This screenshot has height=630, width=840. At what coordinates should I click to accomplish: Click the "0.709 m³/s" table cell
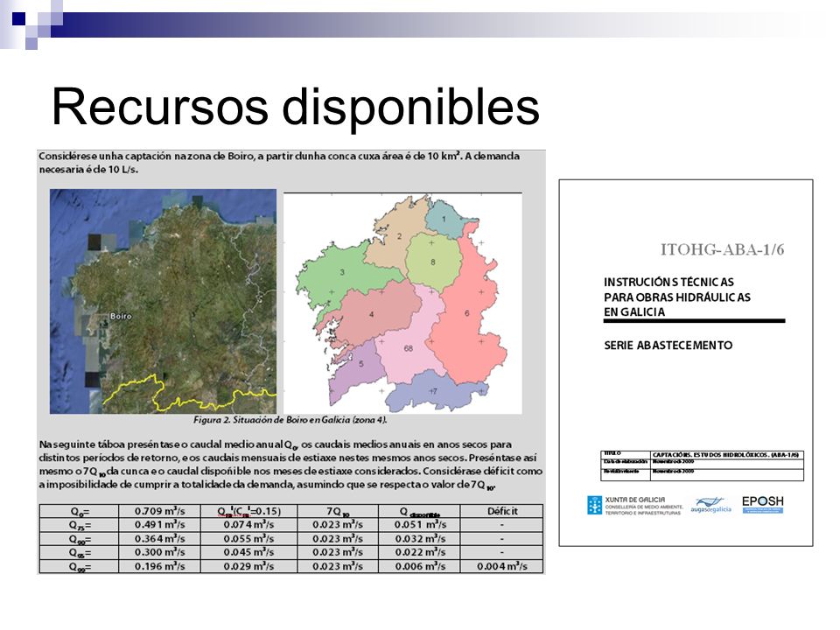tap(159, 511)
